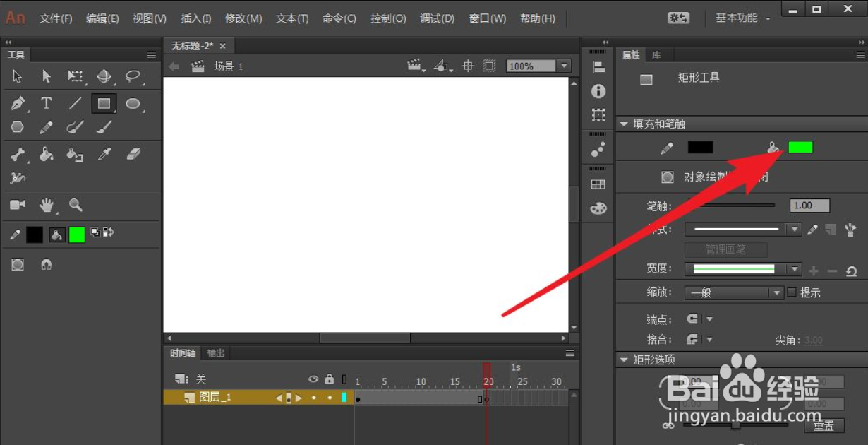Toggle 对象绘制 object drawing mode
This screenshot has height=445, width=868.
point(666,177)
